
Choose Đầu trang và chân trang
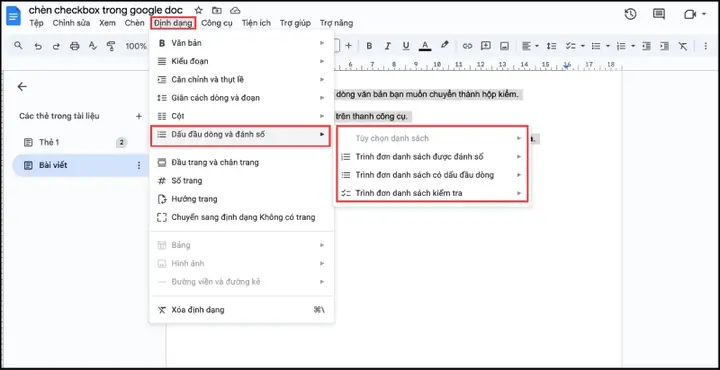(242, 162)
